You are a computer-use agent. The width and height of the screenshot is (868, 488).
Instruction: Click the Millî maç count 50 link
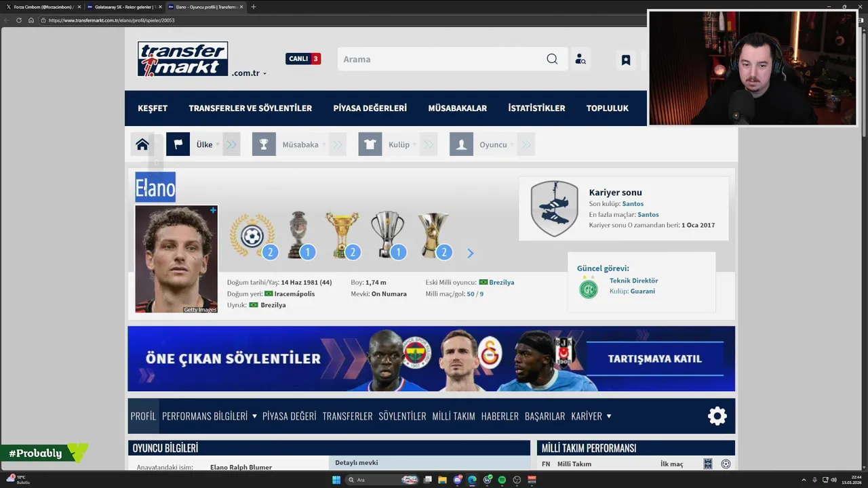pos(471,293)
